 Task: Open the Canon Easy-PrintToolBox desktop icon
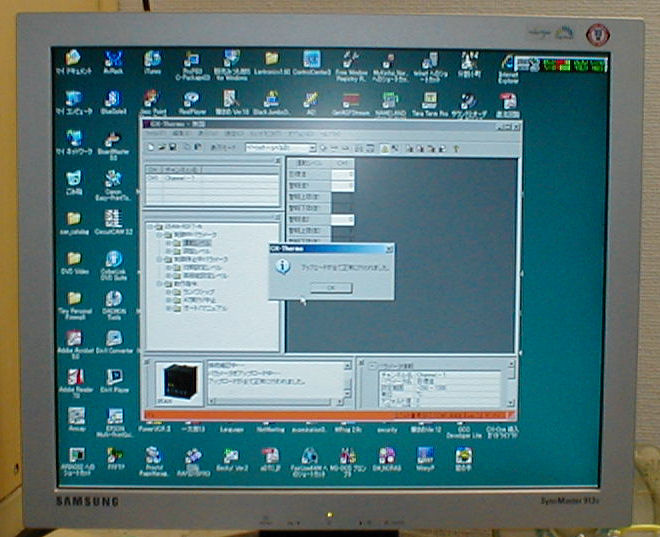pyautogui.click(x=113, y=186)
